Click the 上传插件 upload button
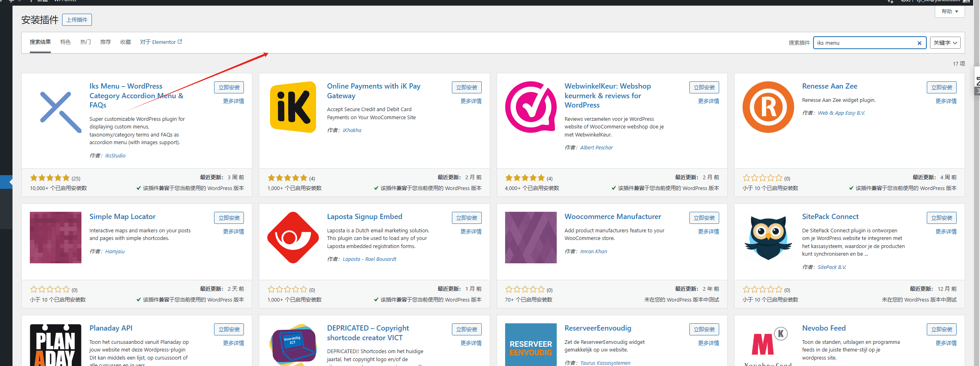980x366 pixels. (x=77, y=20)
